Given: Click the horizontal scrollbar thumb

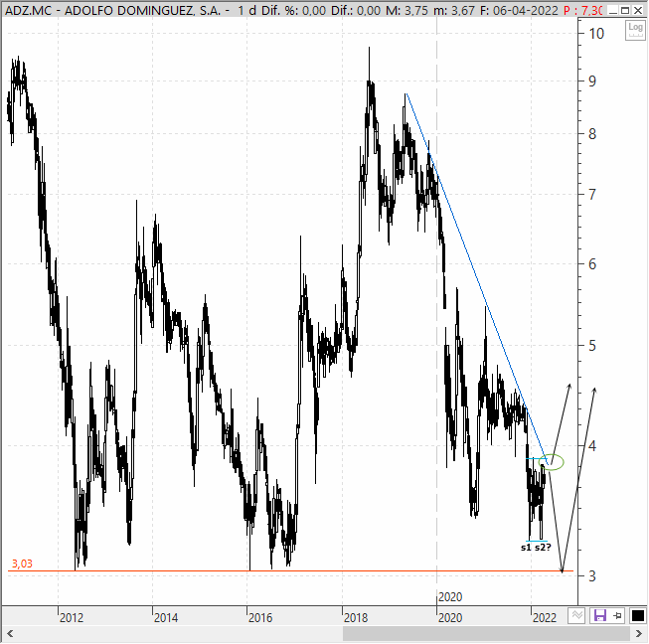Looking at the screenshot, I should [x=486, y=633].
